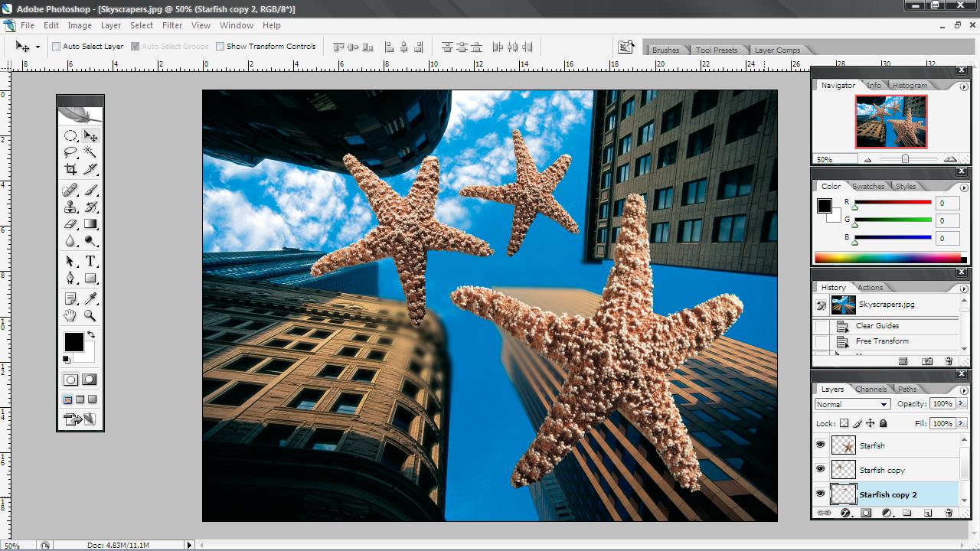The height and width of the screenshot is (551, 980).
Task: Open the Opacity slider arrow
Action: [x=961, y=404]
